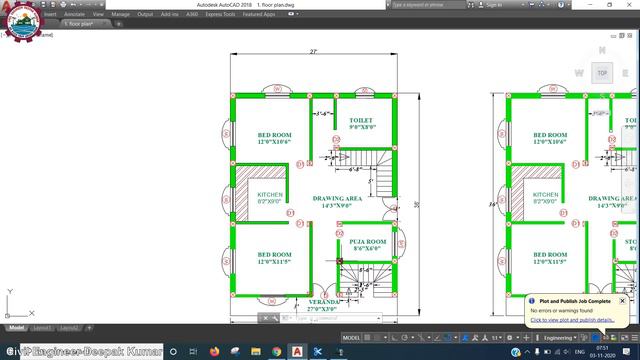Screen dimensions: 640x360
Task: Open the A360 ribbon tab
Action: [192, 14]
